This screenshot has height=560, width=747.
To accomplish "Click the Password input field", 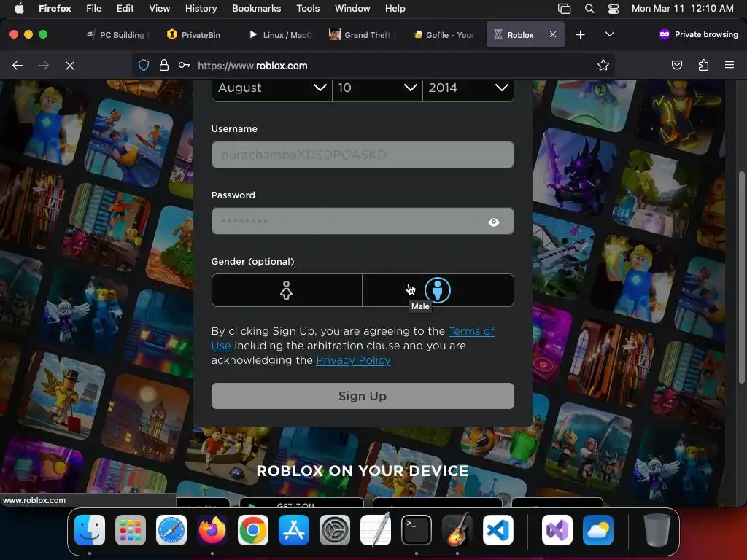I will pos(363,221).
